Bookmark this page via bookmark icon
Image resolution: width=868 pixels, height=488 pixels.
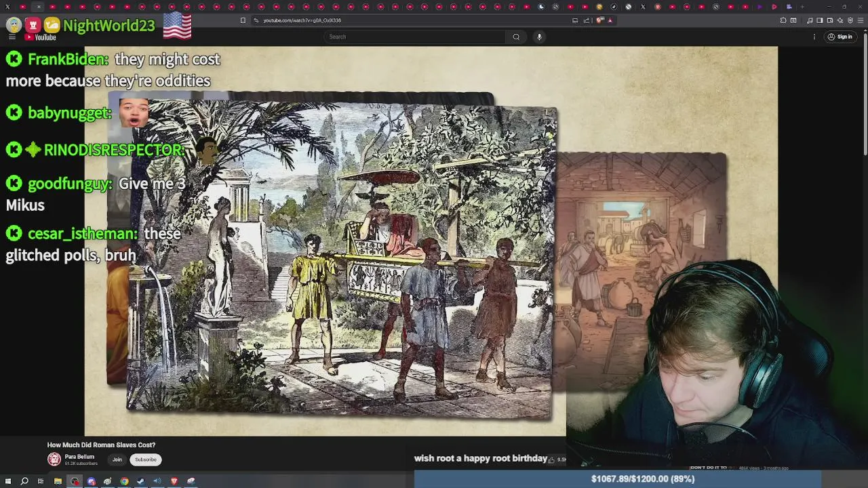pos(243,20)
